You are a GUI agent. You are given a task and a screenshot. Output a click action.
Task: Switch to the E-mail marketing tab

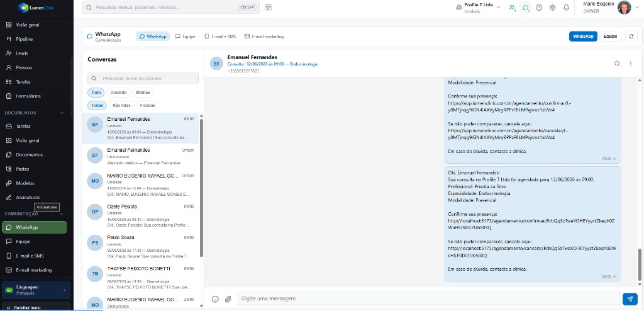click(264, 37)
